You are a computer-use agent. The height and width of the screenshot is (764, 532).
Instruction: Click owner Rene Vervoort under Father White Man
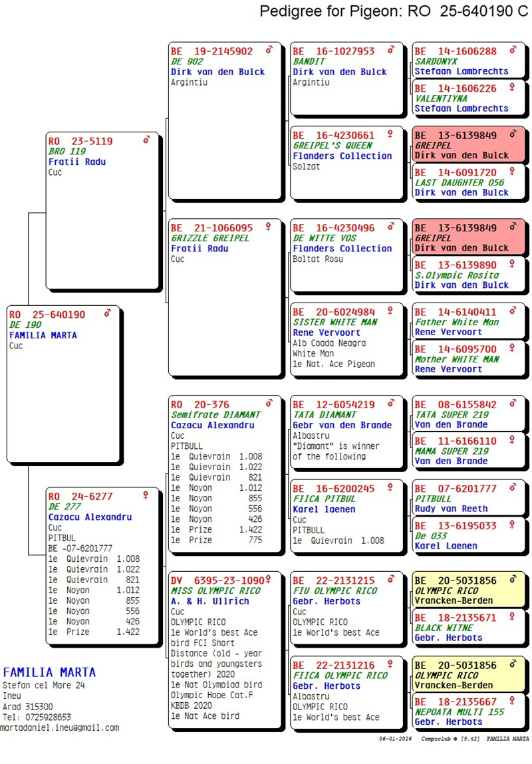tap(448, 332)
